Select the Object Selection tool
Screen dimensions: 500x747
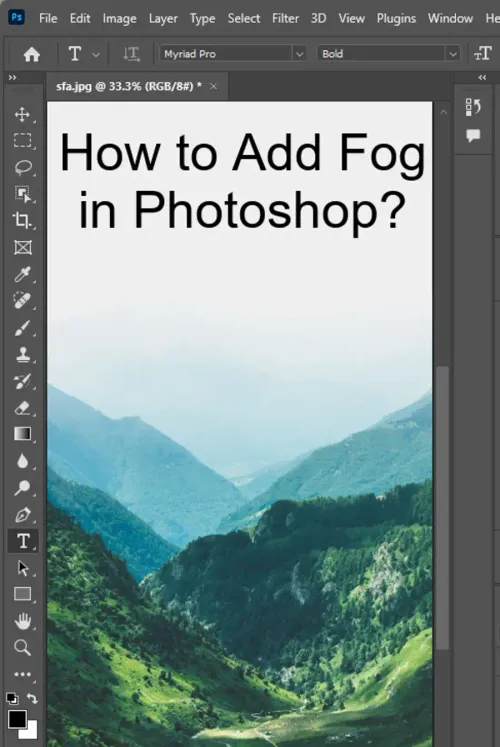pos(22,194)
